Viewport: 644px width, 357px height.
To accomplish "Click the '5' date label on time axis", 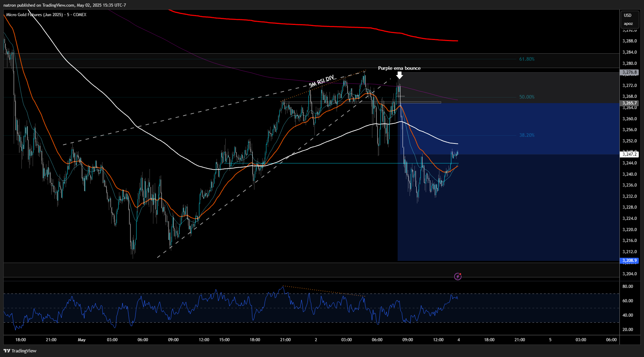I will 550,340.
